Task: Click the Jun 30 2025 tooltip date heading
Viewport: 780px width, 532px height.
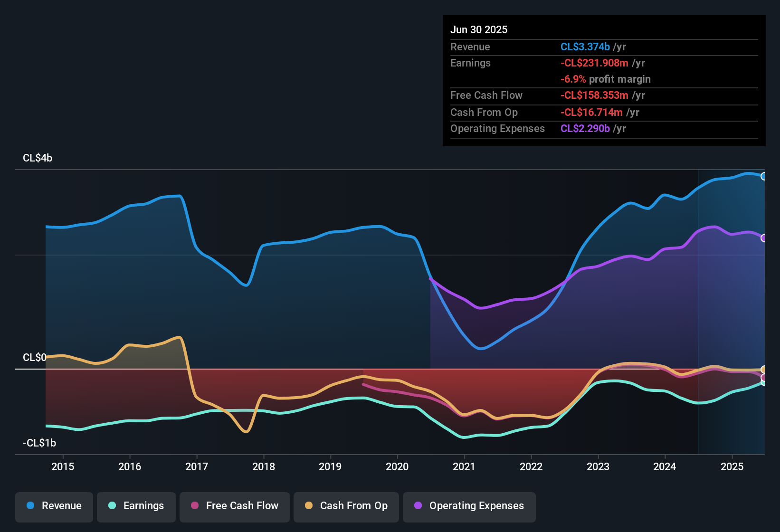Action: pyautogui.click(x=479, y=29)
